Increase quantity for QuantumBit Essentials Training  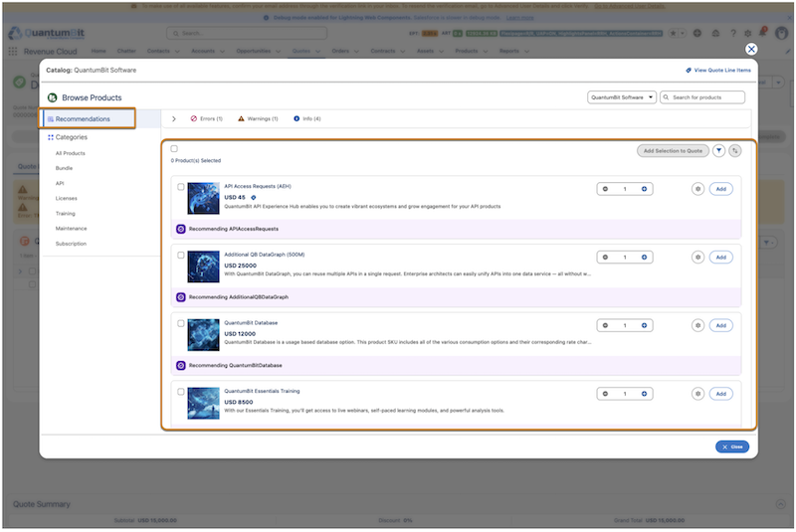tap(644, 394)
